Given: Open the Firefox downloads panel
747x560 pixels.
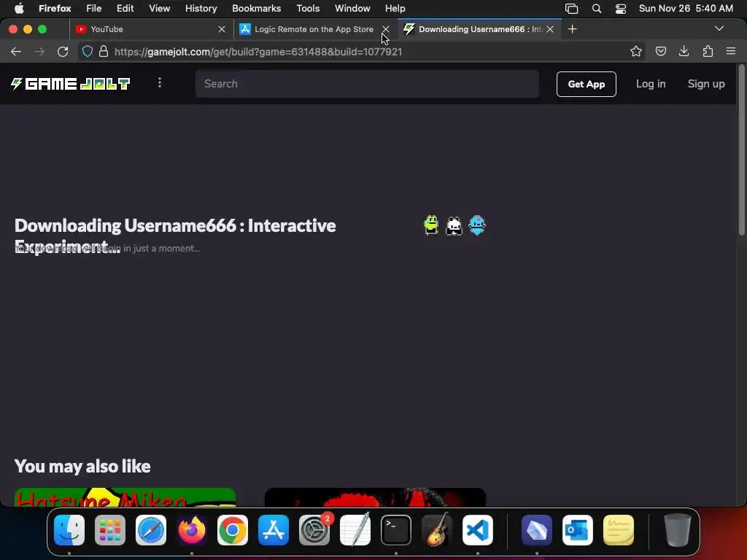Looking at the screenshot, I should tap(684, 51).
